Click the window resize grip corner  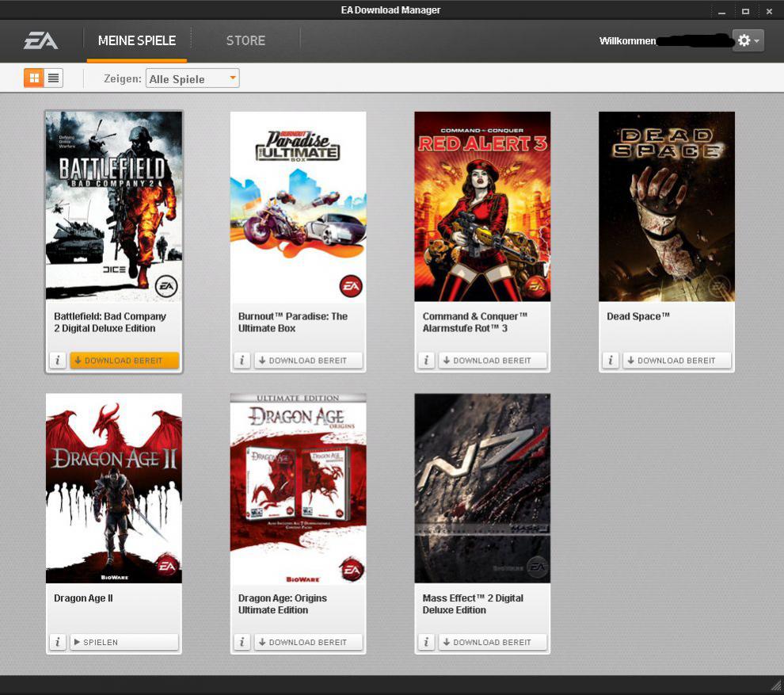[777, 686]
